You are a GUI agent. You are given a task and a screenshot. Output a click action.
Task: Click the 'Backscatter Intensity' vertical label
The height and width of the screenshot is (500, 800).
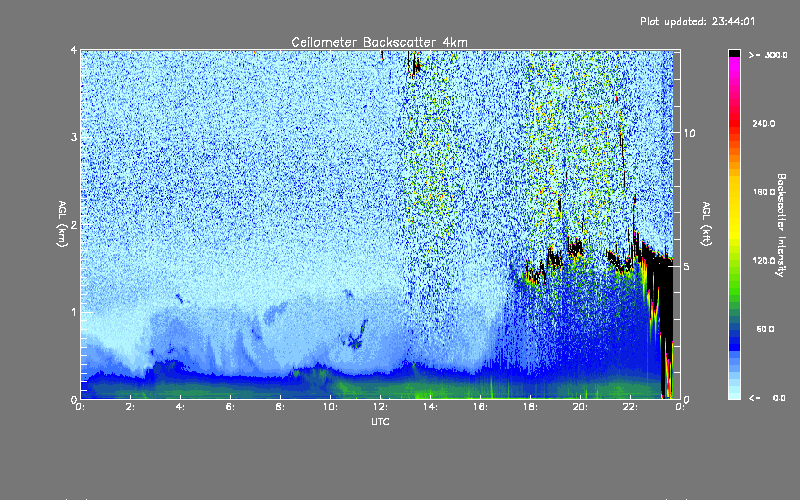pos(781,225)
